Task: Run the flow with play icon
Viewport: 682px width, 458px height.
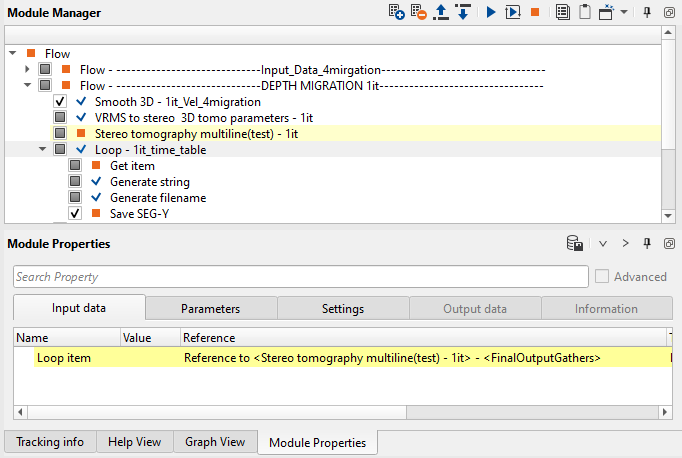Action: point(490,12)
